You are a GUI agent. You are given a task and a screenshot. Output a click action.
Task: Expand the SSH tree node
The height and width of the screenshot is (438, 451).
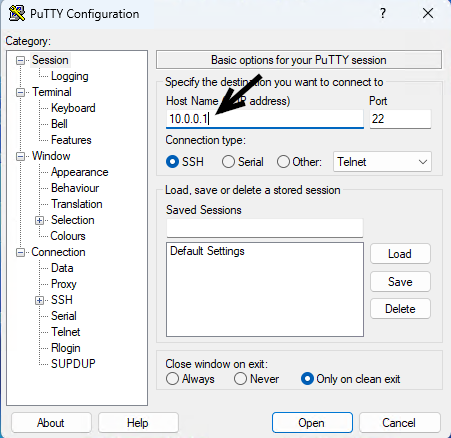point(39,300)
